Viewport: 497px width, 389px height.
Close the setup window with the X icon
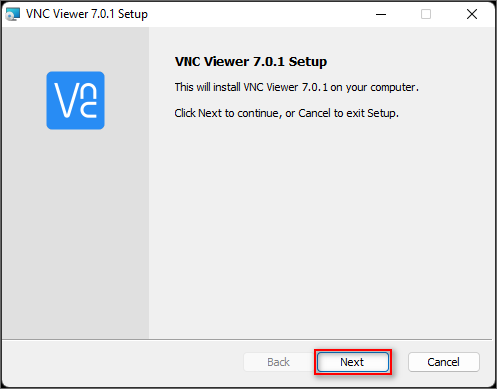coord(472,14)
